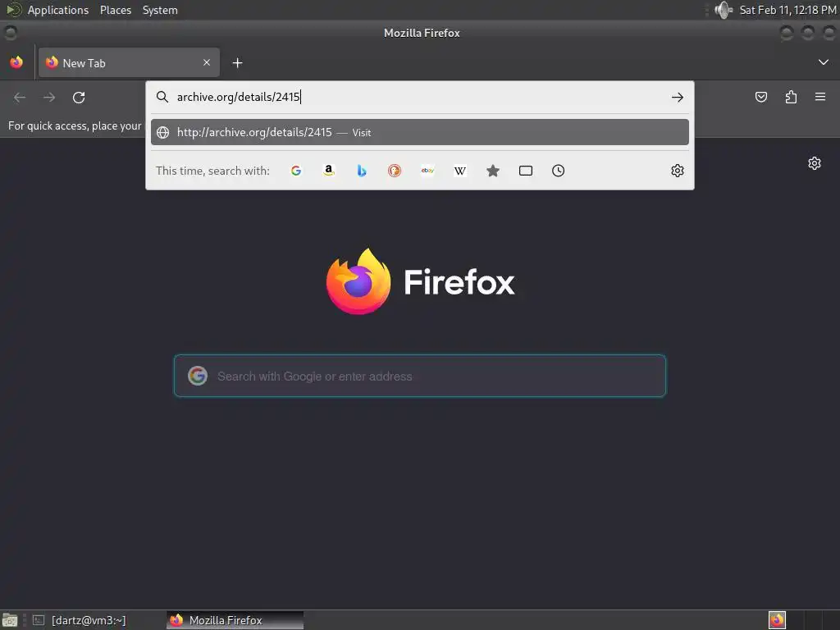Click the magnifier icon in the address bar
840x630 pixels.
point(162,97)
